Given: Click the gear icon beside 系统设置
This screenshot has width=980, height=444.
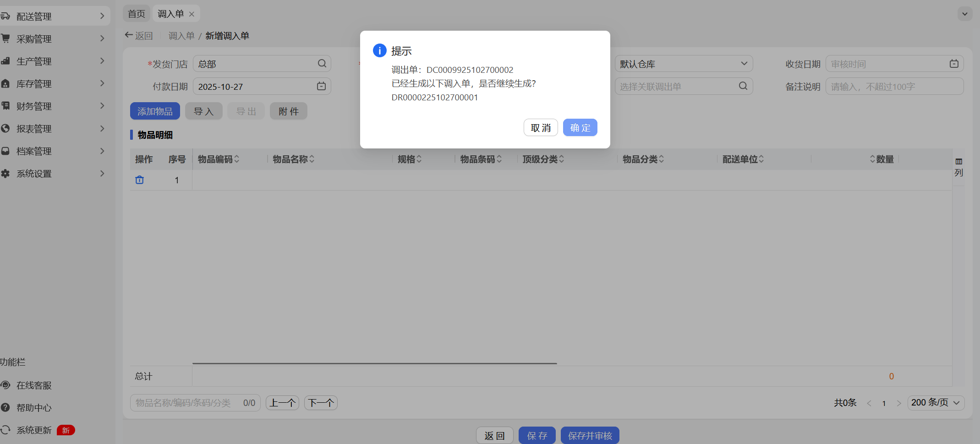Looking at the screenshot, I should (x=5, y=173).
